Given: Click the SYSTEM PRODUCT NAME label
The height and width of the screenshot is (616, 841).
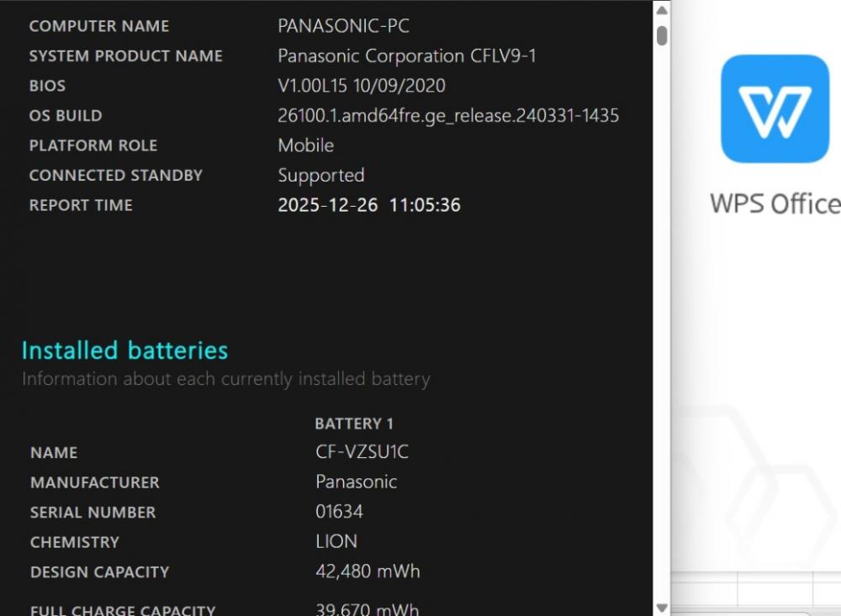Looking at the screenshot, I should tap(125, 55).
